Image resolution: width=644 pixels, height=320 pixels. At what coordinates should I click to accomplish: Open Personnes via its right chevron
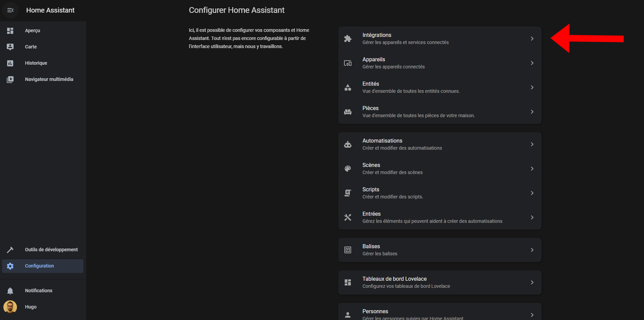532,315
